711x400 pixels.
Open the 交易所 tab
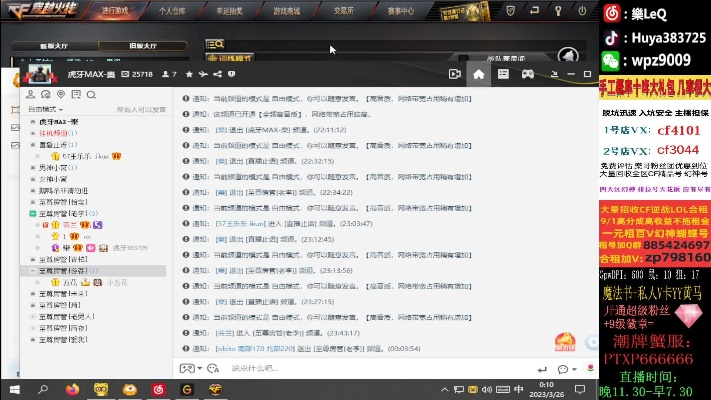343,10
